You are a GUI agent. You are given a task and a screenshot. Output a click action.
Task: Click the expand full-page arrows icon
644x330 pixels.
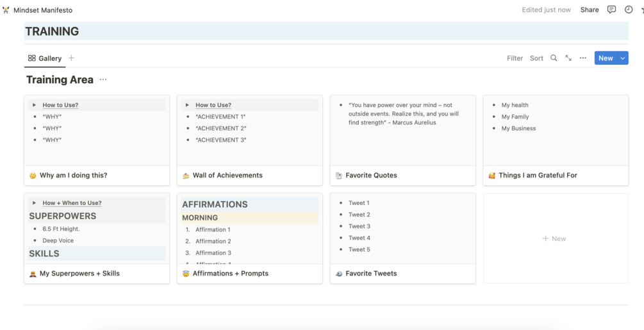tap(568, 58)
